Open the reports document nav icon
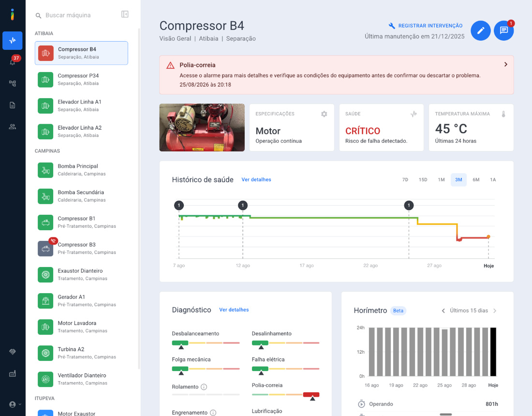Image resolution: width=532 pixels, height=416 pixels. pos(13,105)
